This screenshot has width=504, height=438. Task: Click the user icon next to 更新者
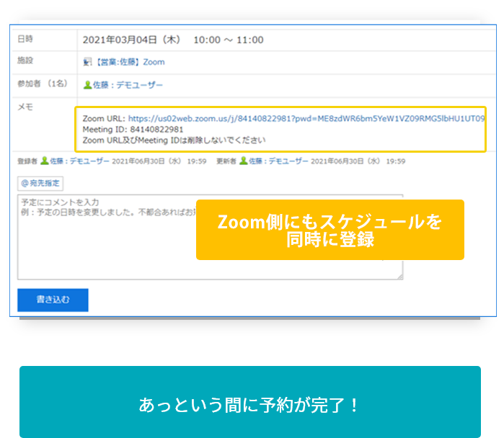244,161
